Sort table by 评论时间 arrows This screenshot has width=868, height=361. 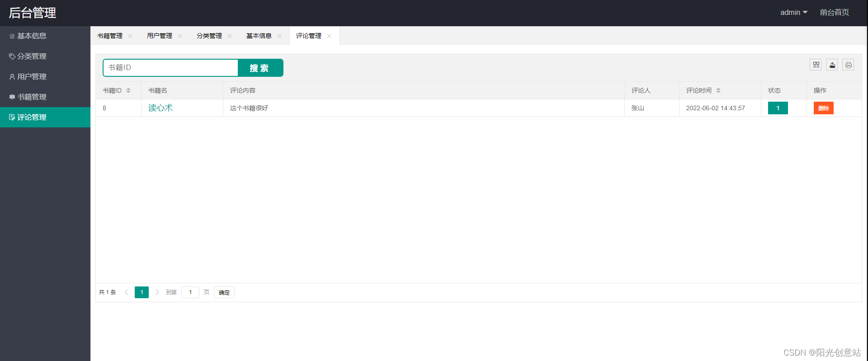point(718,90)
